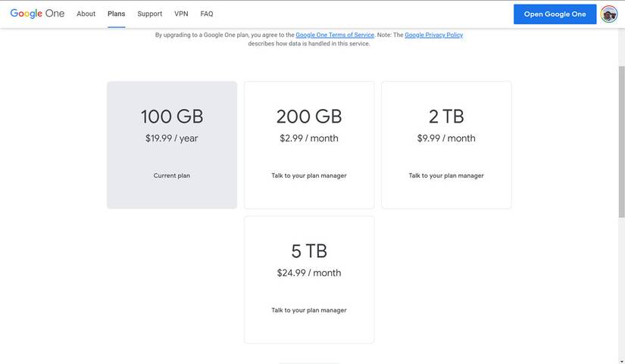Click the Current plan label
This screenshot has width=625, height=364.
(172, 176)
